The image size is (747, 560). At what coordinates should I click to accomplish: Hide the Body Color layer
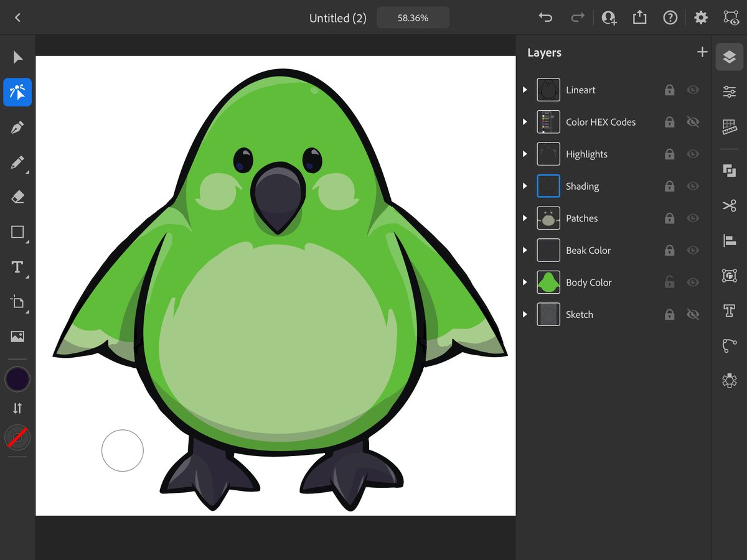(x=693, y=282)
